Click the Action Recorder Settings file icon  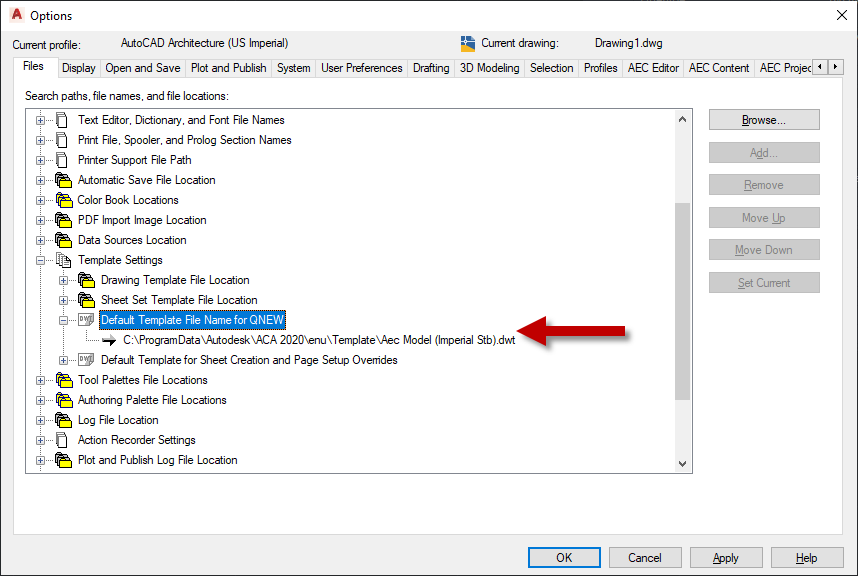coord(62,440)
